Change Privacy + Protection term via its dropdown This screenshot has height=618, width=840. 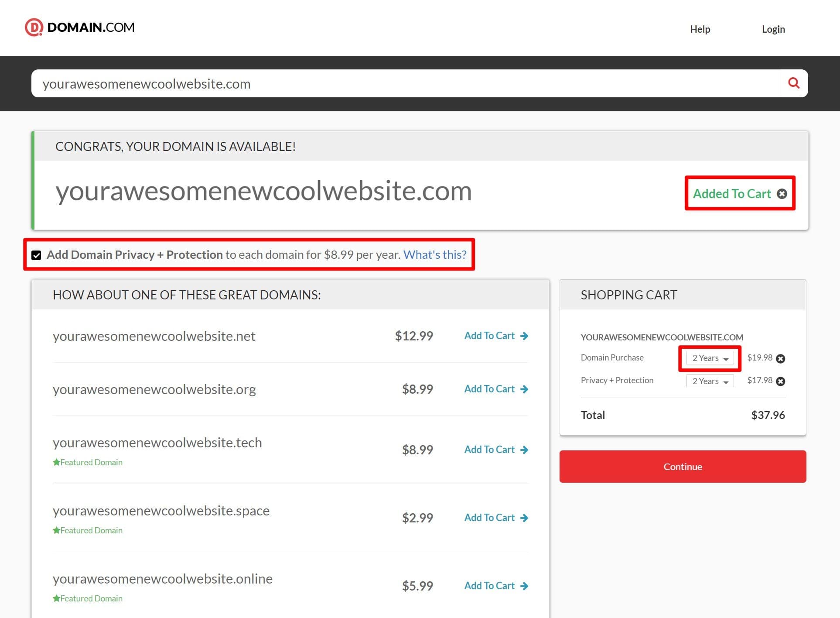click(710, 381)
